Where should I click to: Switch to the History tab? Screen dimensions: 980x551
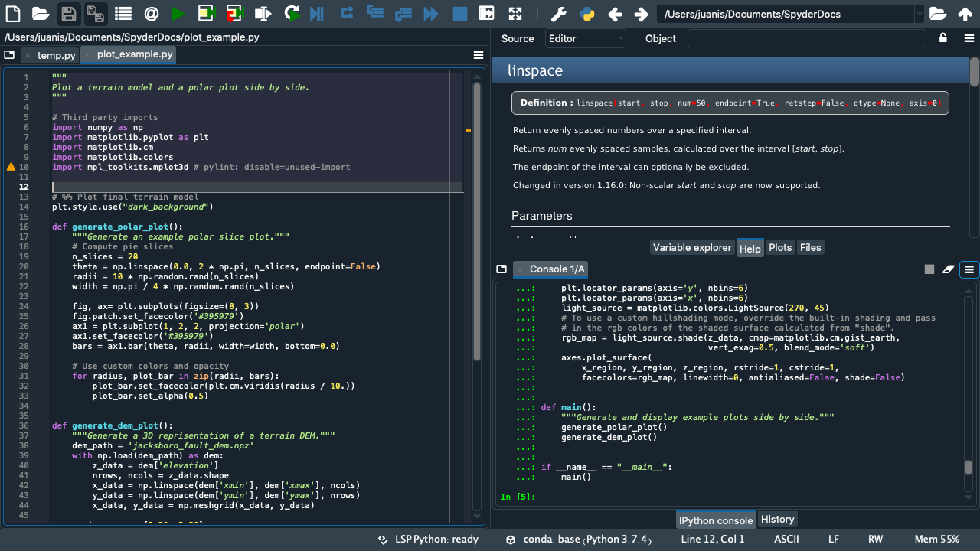(777, 520)
